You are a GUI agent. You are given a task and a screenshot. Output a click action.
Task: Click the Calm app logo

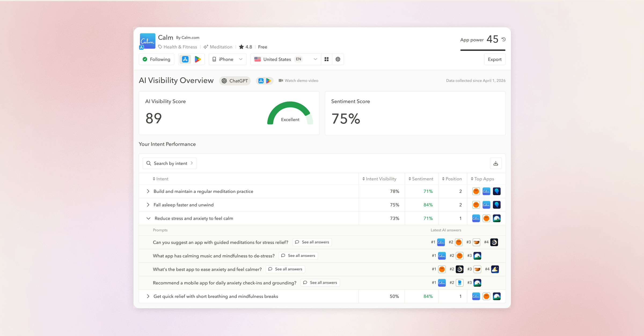coord(148,41)
